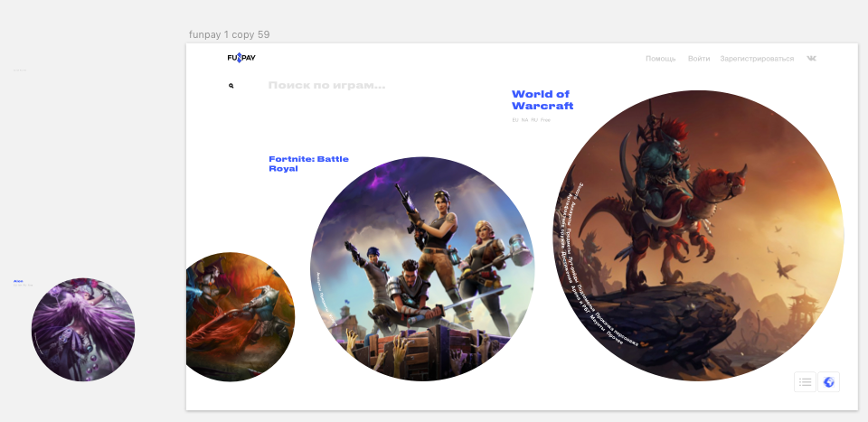Viewport: 868px width, 422px height.
Task: Click the Free tag under World of Warcraft
Action: (x=545, y=119)
